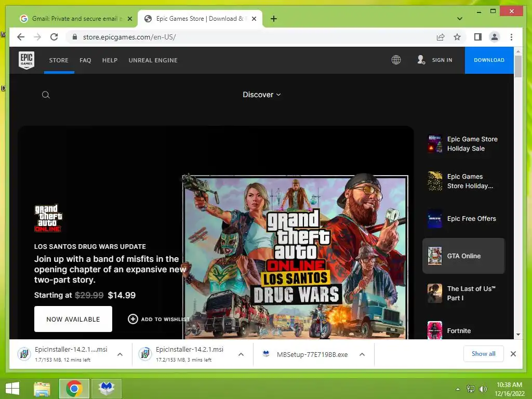Open the Chrome profile avatar
The image size is (532, 399).
pos(495,37)
